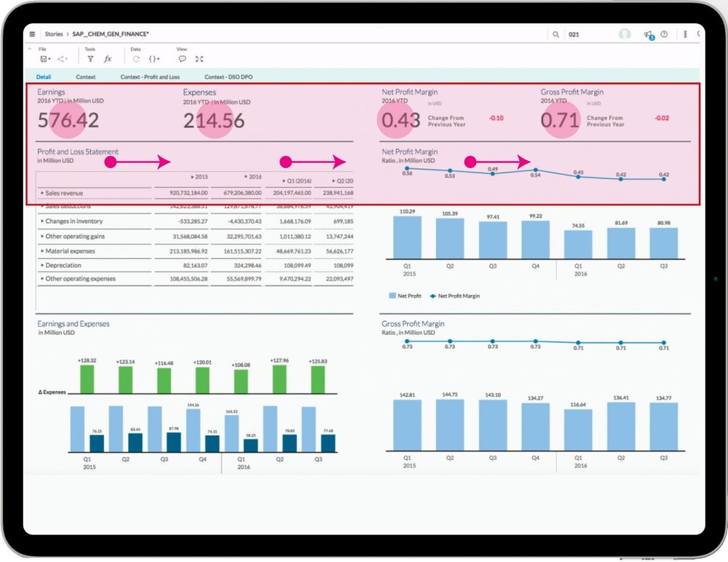Open the hamburger navigation menu

pos(32,33)
